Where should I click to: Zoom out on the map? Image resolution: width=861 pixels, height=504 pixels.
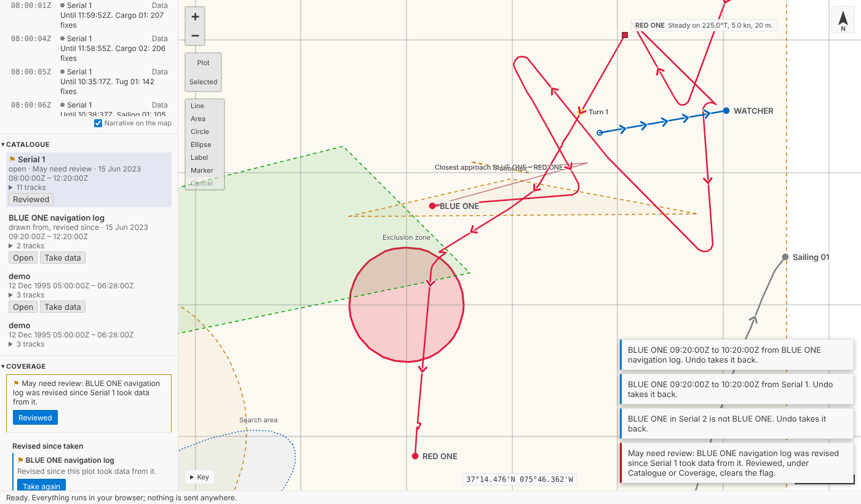pos(195,36)
